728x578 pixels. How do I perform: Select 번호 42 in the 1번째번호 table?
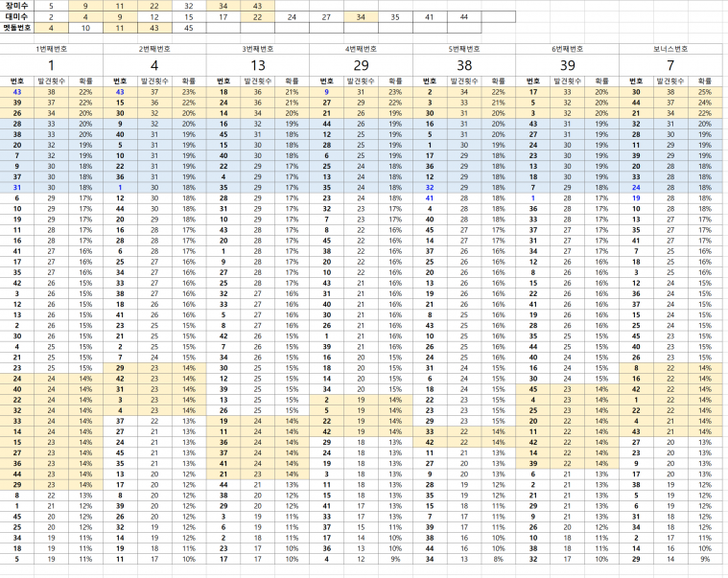coord(16,283)
